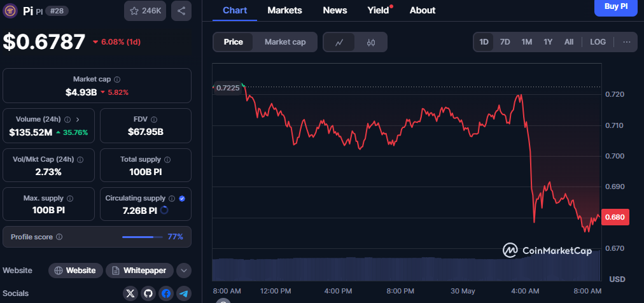Open Total supply info icon

pos(167,159)
